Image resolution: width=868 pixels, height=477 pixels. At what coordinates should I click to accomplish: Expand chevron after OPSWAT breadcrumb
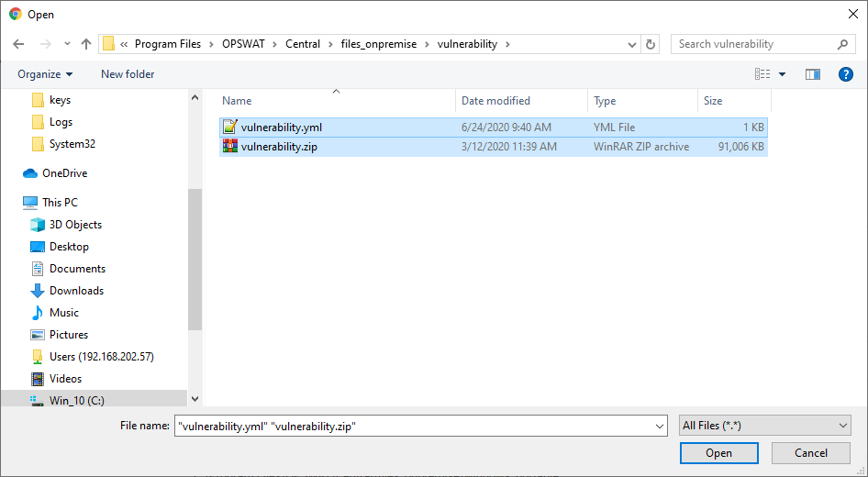tap(275, 44)
